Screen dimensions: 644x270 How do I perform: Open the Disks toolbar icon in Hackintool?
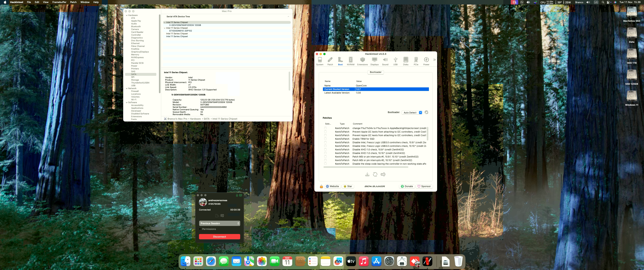[x=405, y=61]
